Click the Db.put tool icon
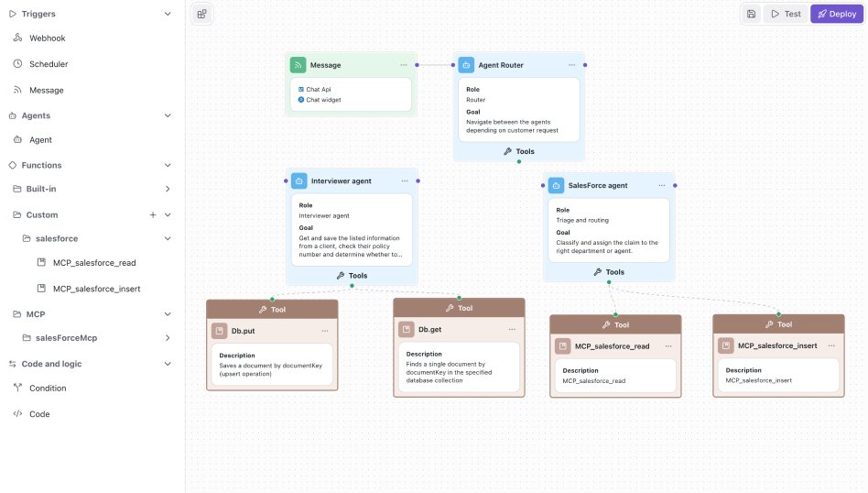The height and width of the screenshot is (493, 868). [219, 331]
